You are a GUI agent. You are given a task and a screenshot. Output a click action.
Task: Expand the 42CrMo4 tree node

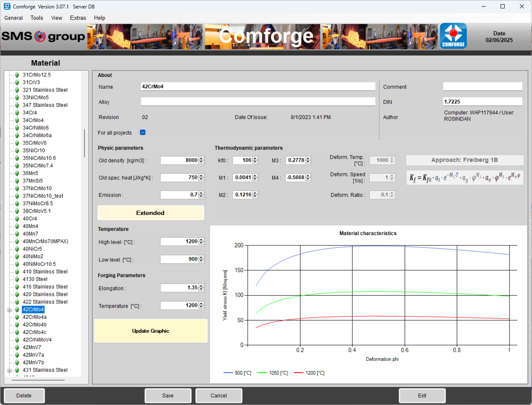click(9, 310)
